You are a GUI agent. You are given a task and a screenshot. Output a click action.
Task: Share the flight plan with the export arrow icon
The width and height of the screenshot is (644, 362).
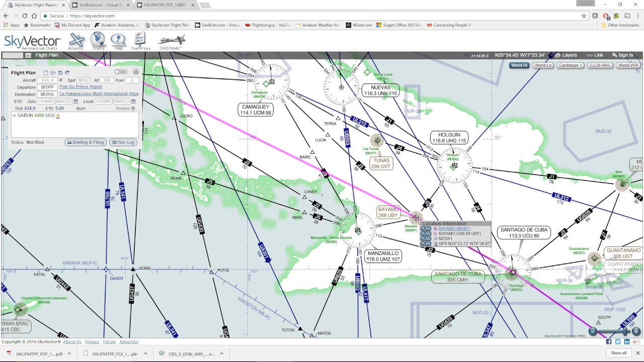(x=67, y=73)
